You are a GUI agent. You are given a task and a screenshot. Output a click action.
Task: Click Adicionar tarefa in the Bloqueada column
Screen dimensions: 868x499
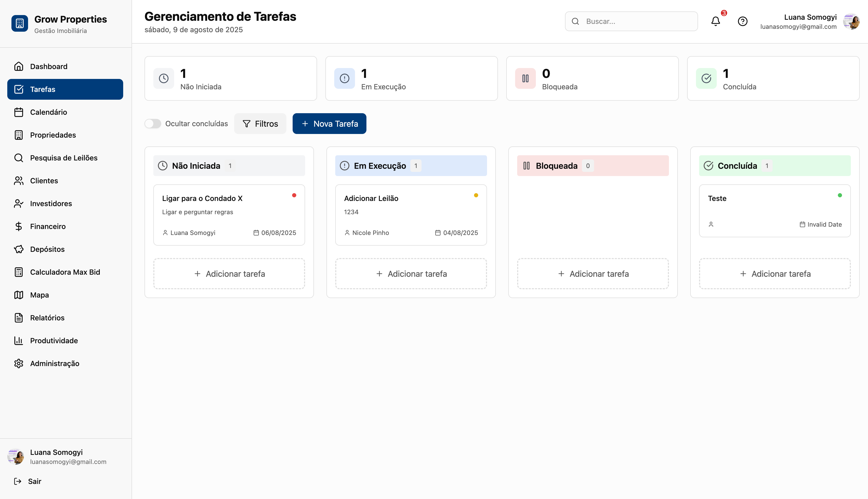tap(593, 274)
